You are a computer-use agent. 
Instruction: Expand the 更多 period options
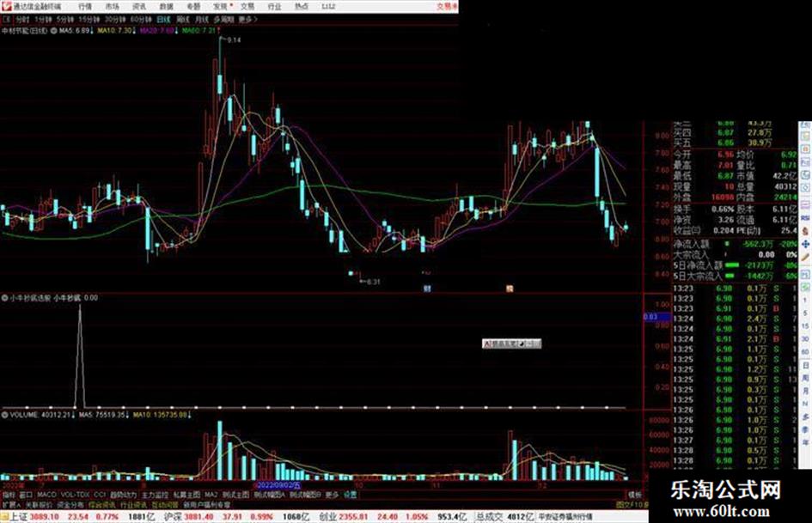tap(248, 19)
